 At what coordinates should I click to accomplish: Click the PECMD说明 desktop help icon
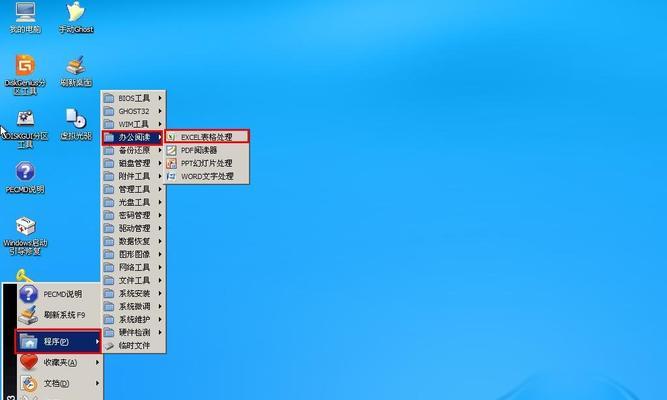pyautogui.click(x=25, y=177)
